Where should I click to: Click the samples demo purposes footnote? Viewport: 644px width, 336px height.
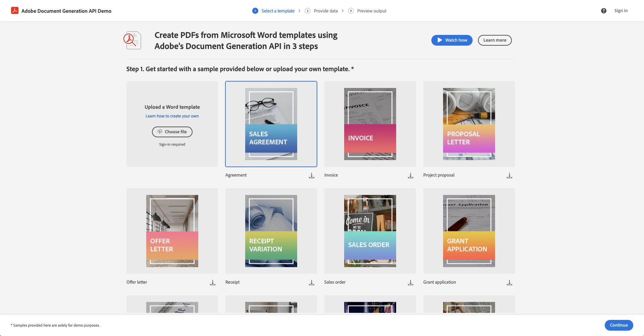(x=55, y=325)
